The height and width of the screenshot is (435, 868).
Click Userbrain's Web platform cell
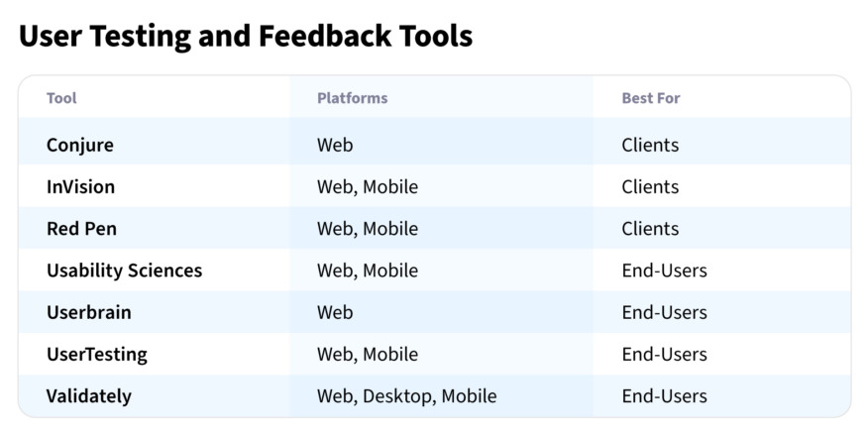click(335, 312)
